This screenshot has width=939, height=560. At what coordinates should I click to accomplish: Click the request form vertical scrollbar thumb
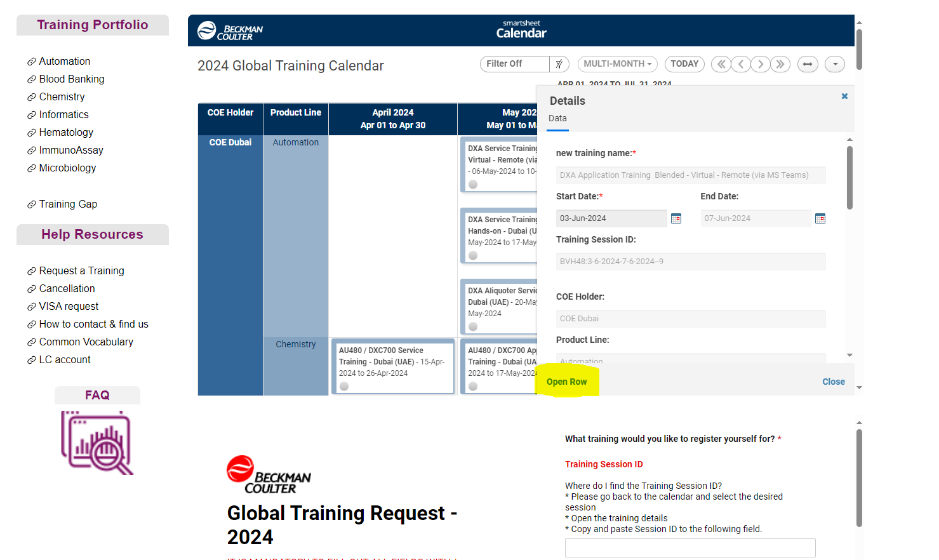[x=859, y=478]
